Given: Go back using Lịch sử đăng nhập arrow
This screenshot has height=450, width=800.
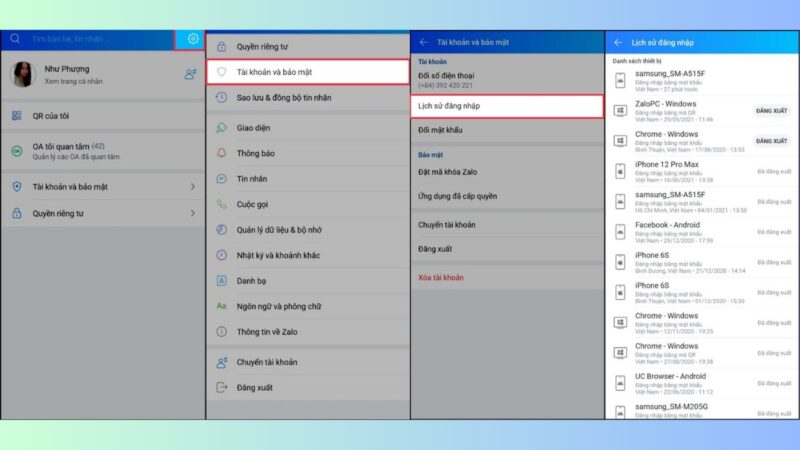Looking at the screenshot, I should click(618, 42).
